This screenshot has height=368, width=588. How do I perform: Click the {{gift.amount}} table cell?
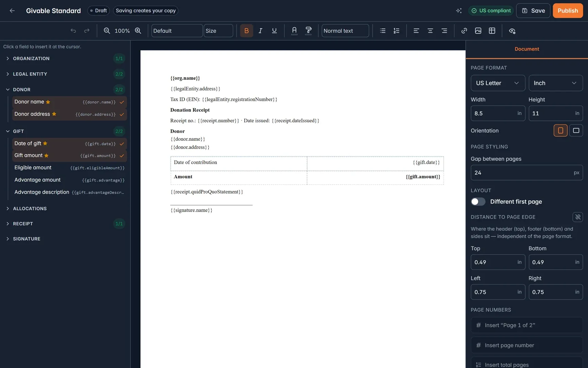[x=375, y=178]
